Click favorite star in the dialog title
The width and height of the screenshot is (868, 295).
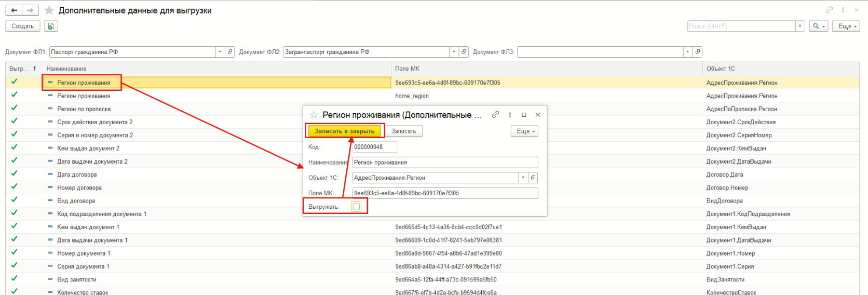[x=314, y=115]
